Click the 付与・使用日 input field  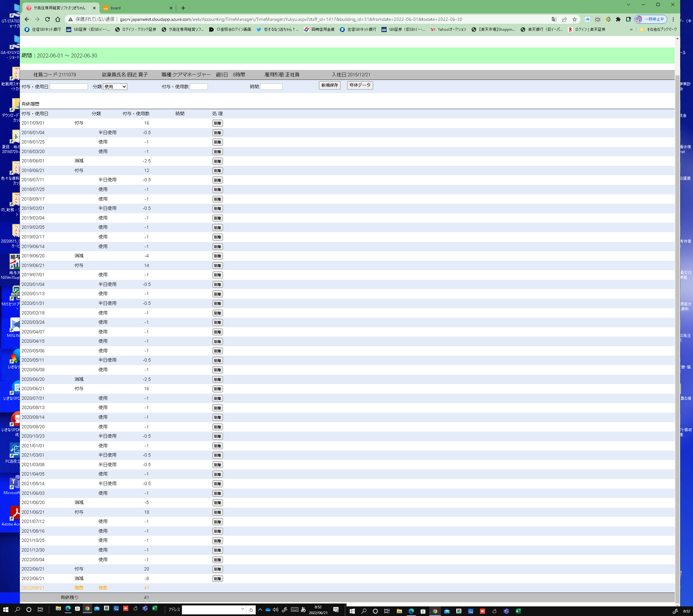point(69,87)
